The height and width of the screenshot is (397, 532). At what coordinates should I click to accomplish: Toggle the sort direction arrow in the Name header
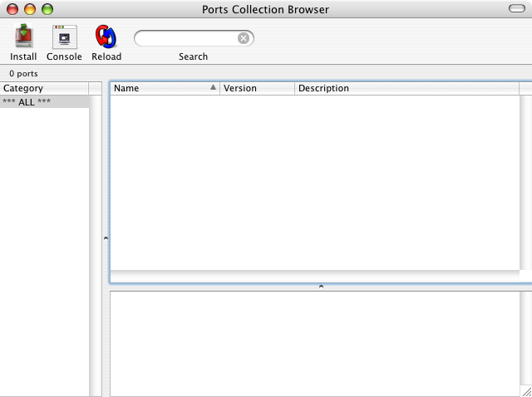click(x=213, y=87)
